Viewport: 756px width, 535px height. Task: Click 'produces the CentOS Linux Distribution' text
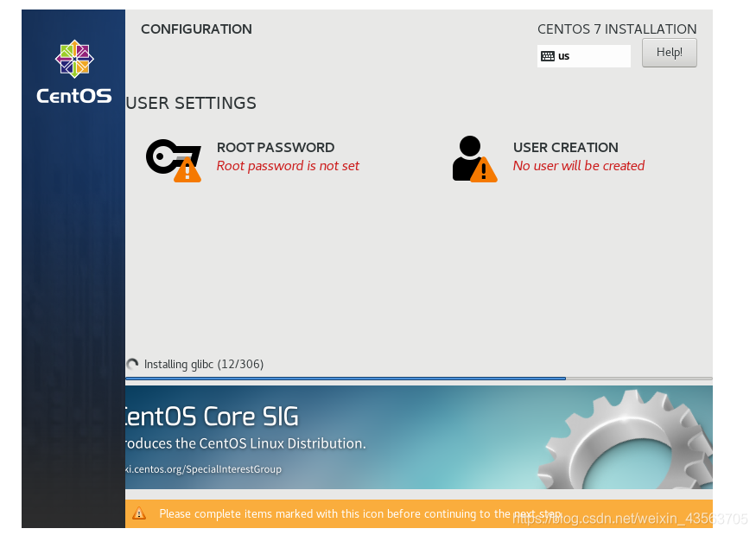click(x=245, y=443)
